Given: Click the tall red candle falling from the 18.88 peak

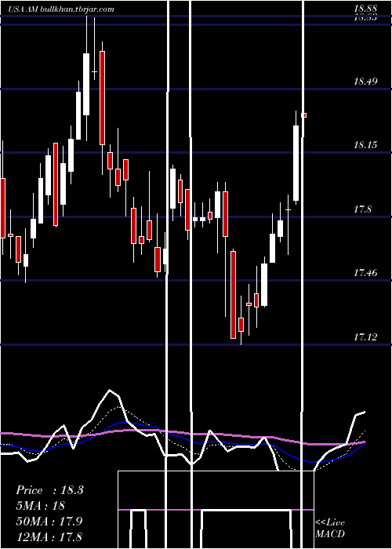Looking at the screenshot, I should click(102, 98).
